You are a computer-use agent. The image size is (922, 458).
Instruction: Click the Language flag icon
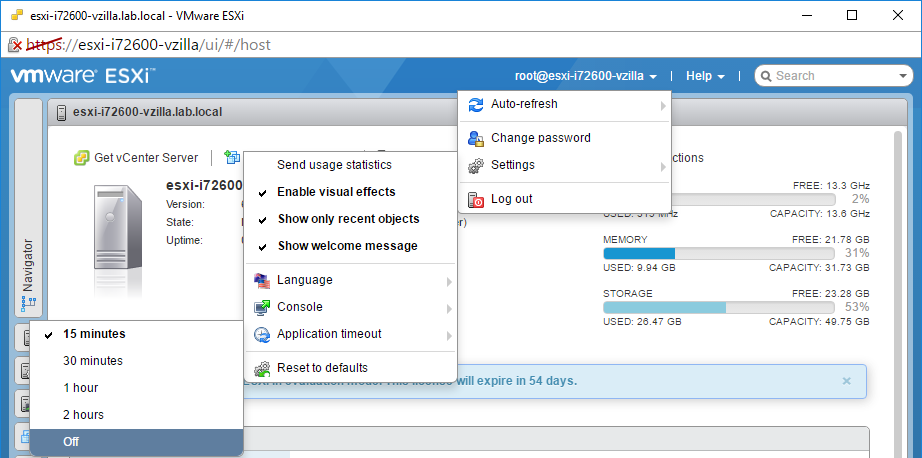(262, 280)
